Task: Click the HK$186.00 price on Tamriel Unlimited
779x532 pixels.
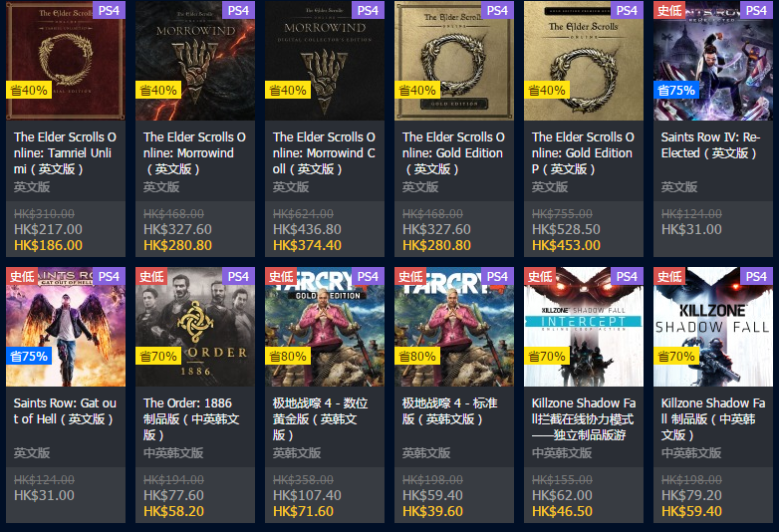Action: pos(48,245)
